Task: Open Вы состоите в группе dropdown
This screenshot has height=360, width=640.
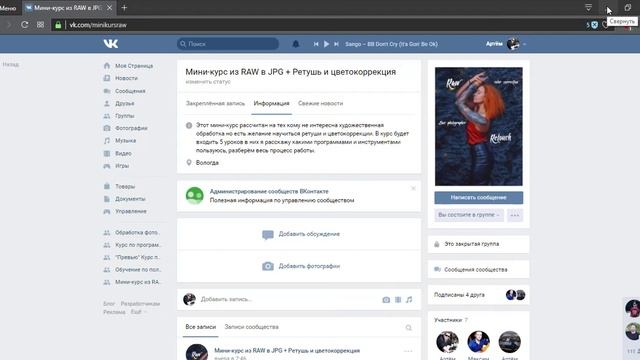Action: tap(469, 215)
